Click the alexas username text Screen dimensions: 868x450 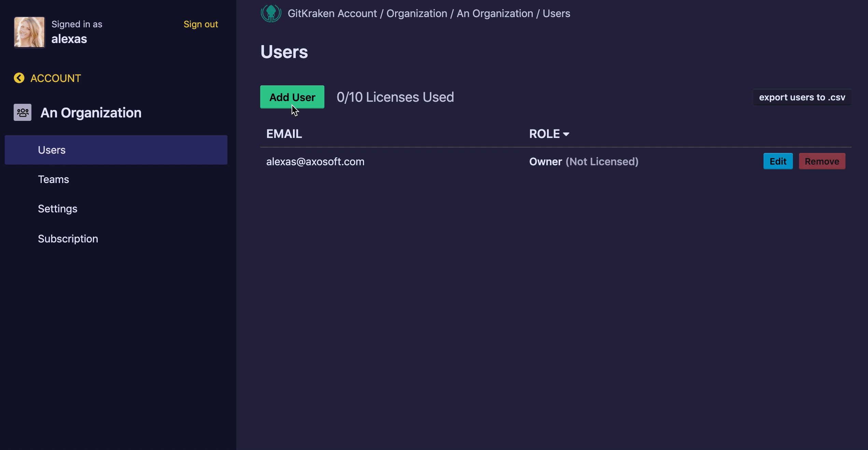[x=69, y=39]
